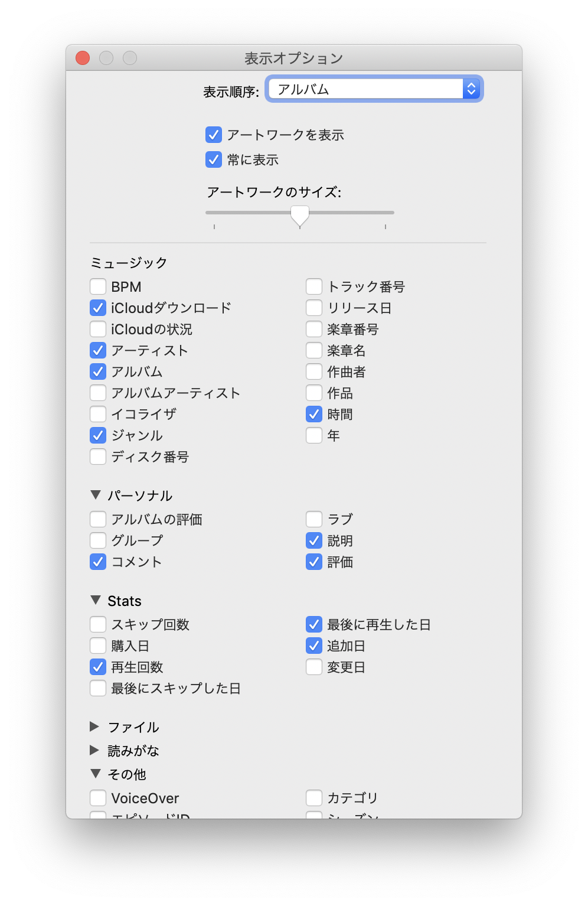
Task: Enable the リリース日 column
Action: pos(314,308)
